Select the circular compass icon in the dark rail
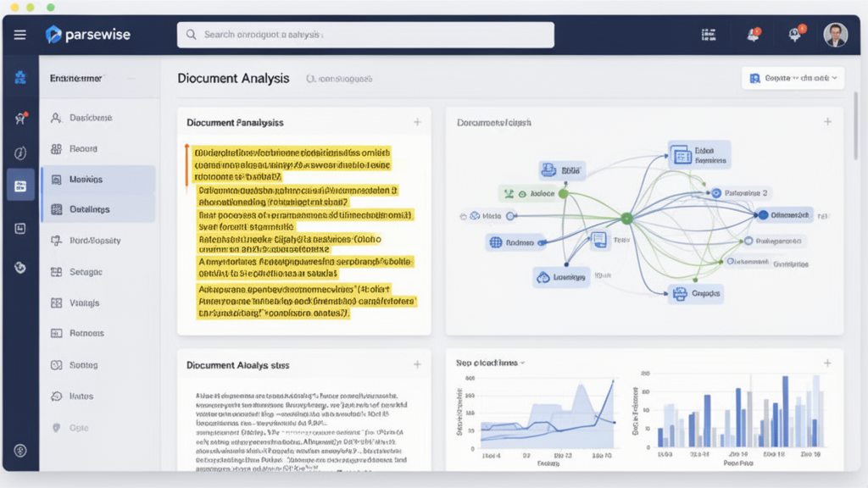Viewport: 868px width, 488px height. click(x=20, y=152)
